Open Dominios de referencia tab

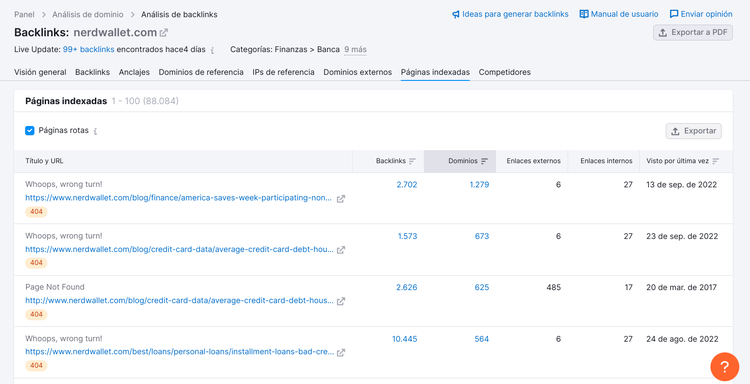click(201, 72)
